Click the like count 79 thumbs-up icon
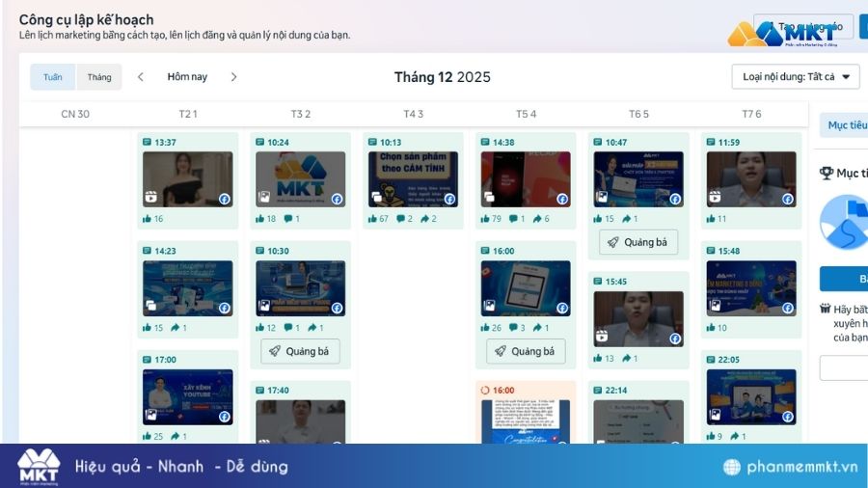868x488 pixels. (485, 219)
